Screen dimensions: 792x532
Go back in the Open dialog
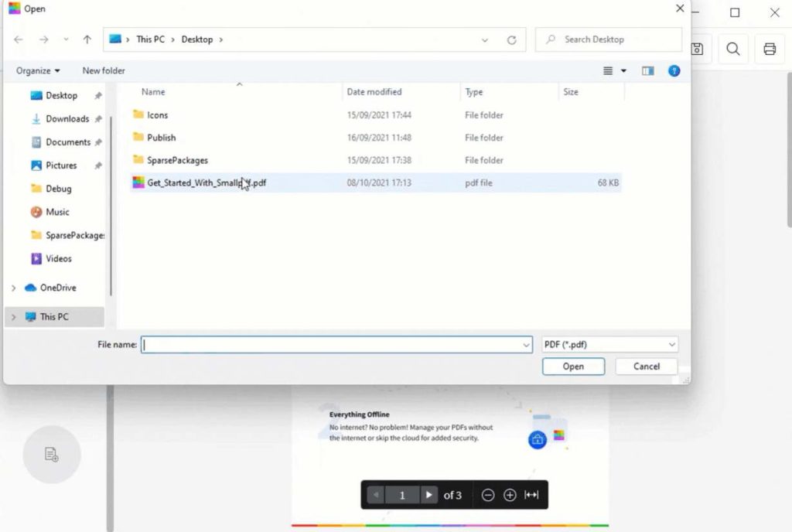click(19, 39)
